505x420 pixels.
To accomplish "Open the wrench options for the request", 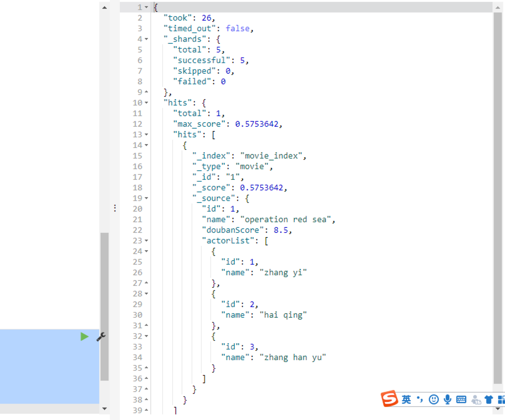I will click(101, 337).
